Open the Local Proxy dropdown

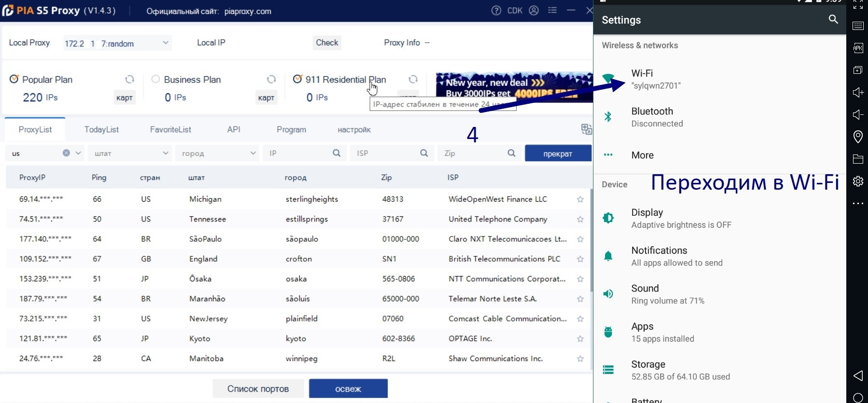pyautogui.click(x=117, y=43)
